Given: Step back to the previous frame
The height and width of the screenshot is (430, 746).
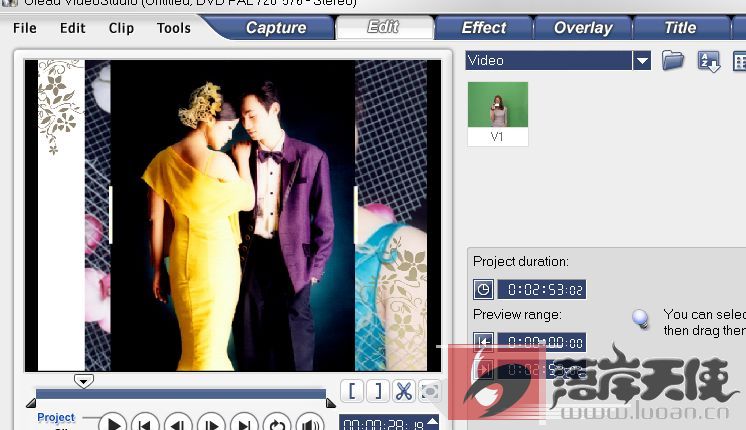Looking at the screenshot, I should (178, 423).
